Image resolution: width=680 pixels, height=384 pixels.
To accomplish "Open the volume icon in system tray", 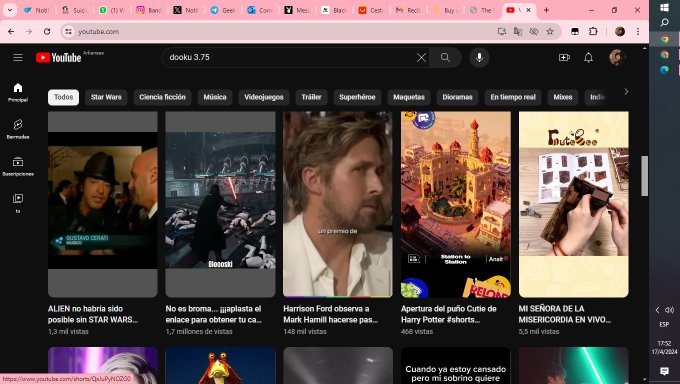I will coord(669,310).
